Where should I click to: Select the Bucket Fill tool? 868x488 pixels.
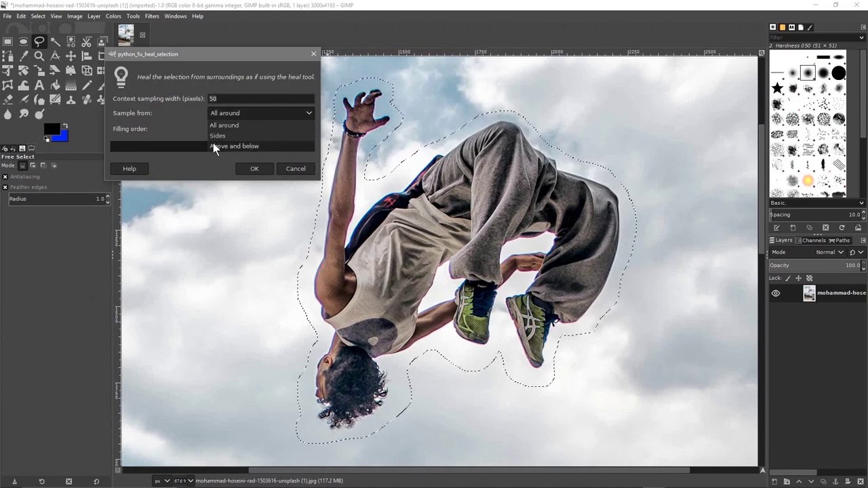[56, 85]
